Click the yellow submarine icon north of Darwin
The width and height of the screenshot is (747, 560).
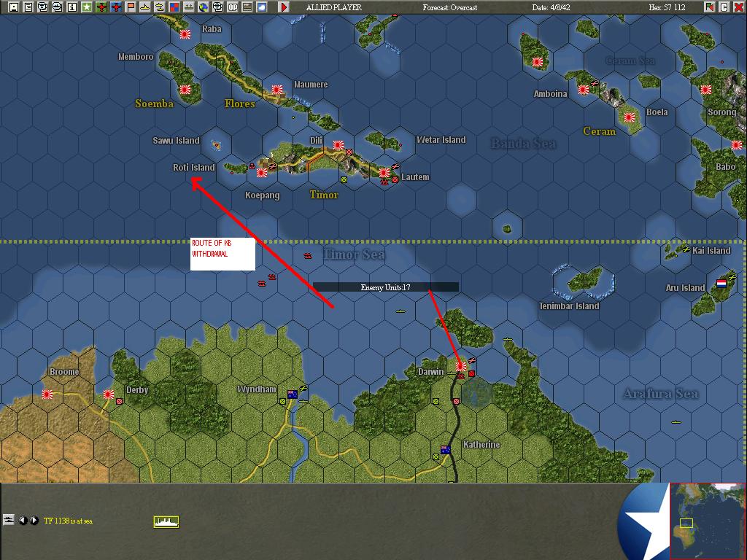pos(400,311)
